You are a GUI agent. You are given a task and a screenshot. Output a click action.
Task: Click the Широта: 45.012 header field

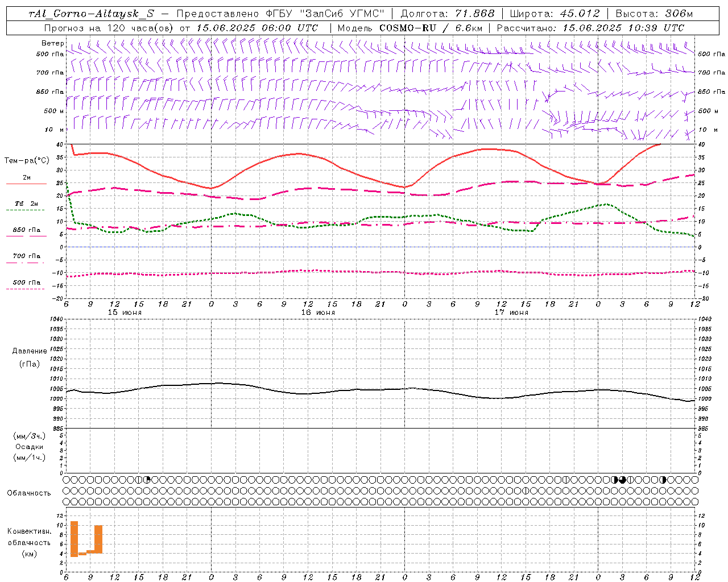[x=555, y=14]
